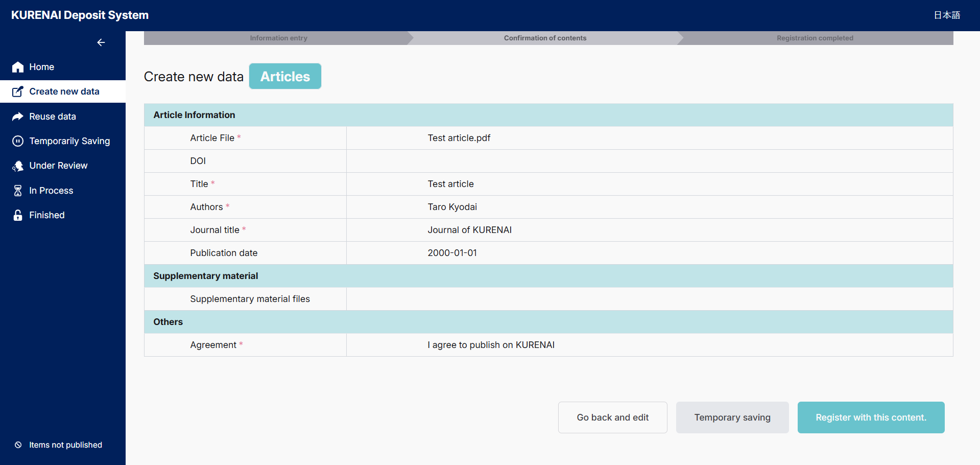The image size is (980, 465).
Task: Click Supplementary material files label
Action: (x=250, y=299)
